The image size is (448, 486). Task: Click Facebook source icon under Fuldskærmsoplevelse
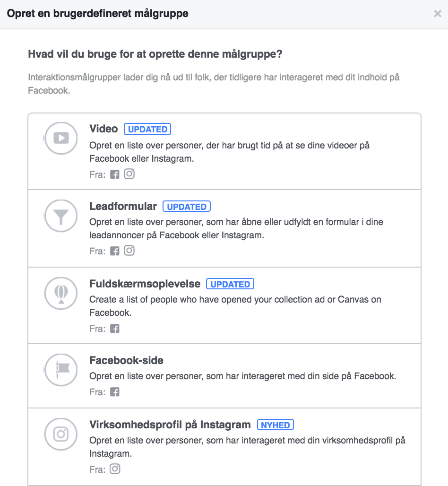coord(115,329)
